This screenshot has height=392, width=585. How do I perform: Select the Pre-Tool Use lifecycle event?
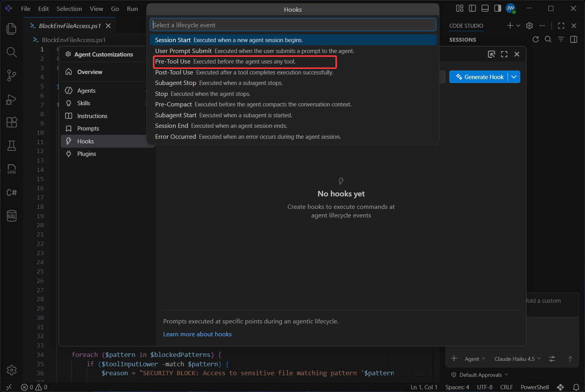[x=293, y=62]
